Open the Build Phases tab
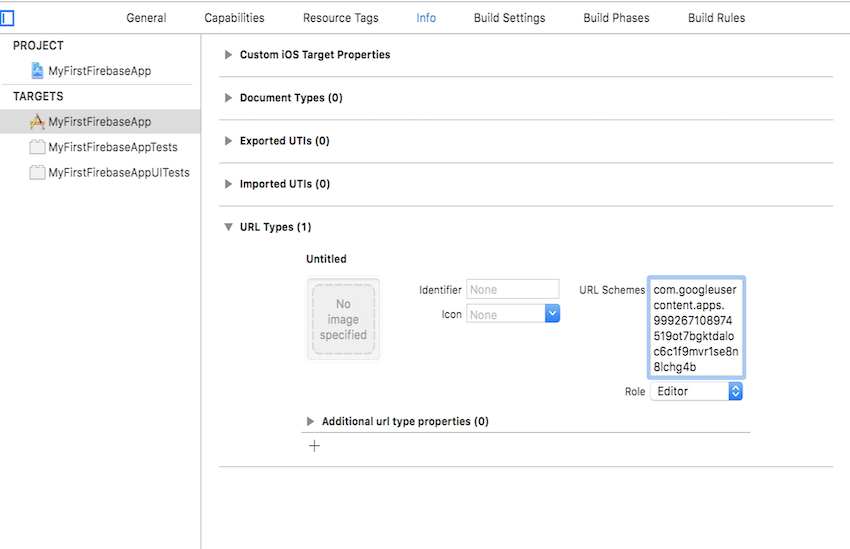Screen dimensions: 850x549 click(x=616, y=18)
